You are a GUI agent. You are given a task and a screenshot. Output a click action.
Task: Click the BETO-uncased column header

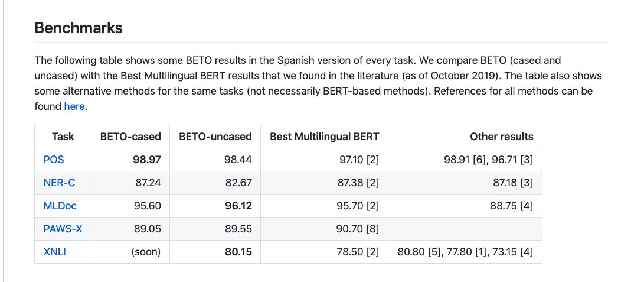[215, 137]
